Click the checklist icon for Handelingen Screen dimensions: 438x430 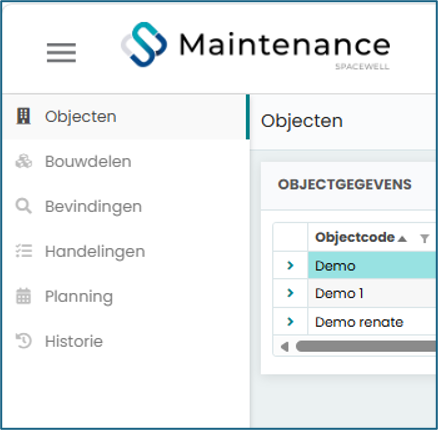coord(24,251)
